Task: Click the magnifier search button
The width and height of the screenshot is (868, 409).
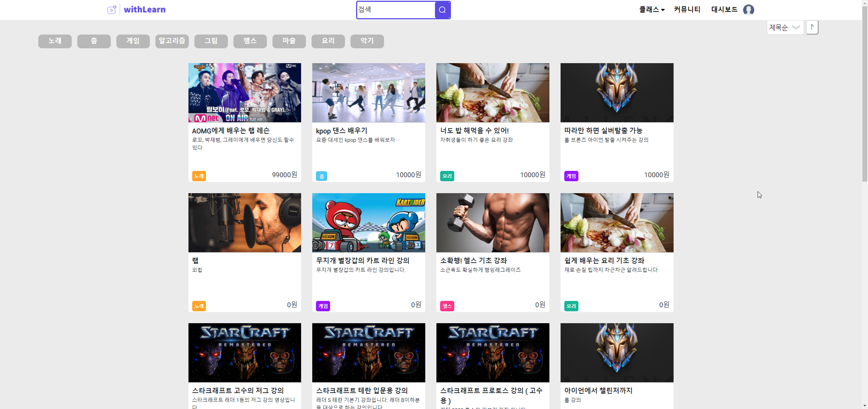Action: point(442,10)
